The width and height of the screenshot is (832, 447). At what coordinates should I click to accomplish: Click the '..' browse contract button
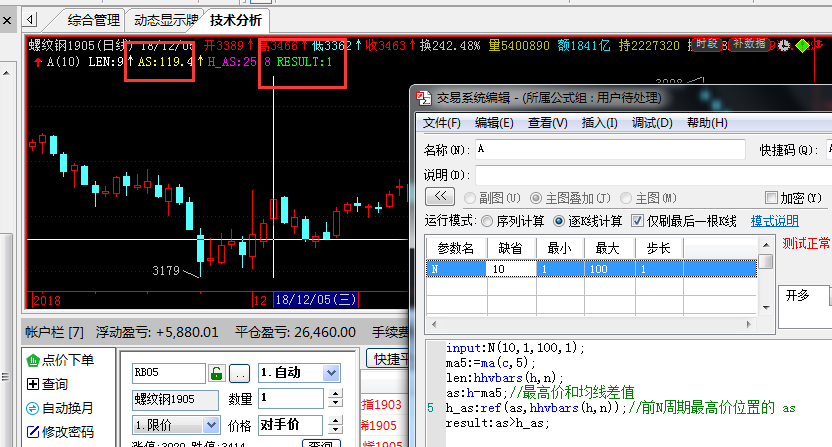point(239,374)
